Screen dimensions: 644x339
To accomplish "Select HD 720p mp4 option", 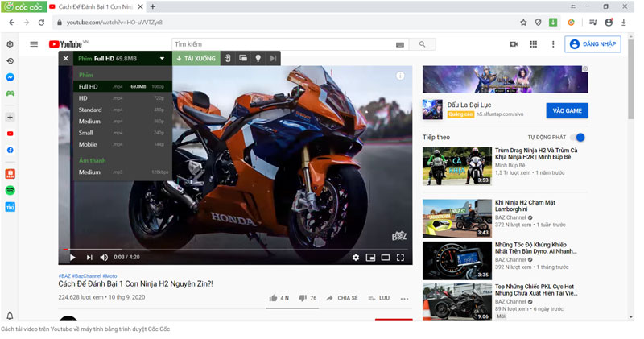I will click(x=122, y=98).
